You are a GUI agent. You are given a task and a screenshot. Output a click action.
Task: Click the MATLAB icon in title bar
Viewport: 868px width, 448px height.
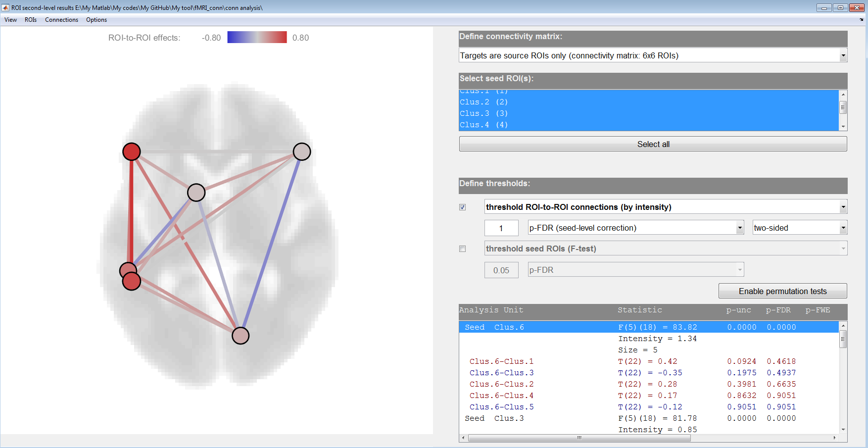coord(5,7)
